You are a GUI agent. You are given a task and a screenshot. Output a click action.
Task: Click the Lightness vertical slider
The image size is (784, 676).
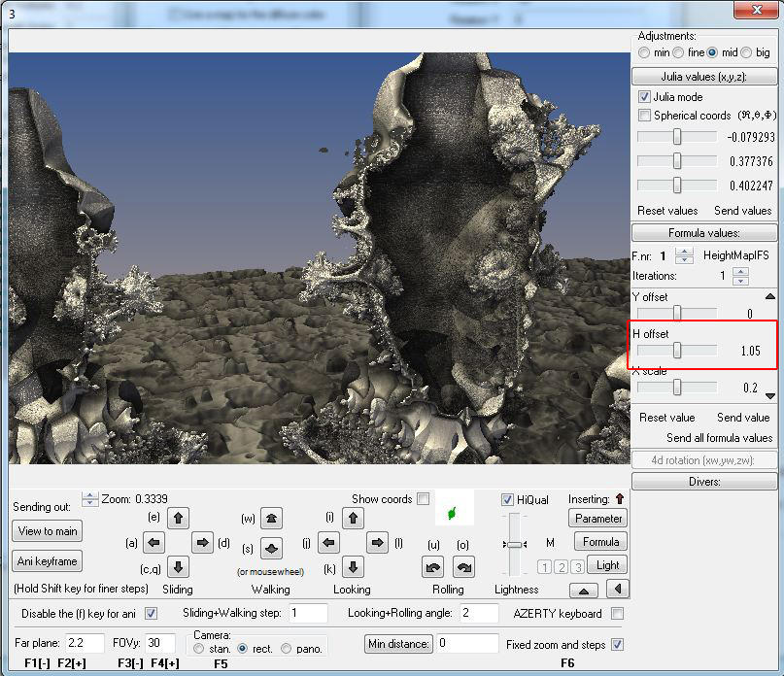[515, 545]
